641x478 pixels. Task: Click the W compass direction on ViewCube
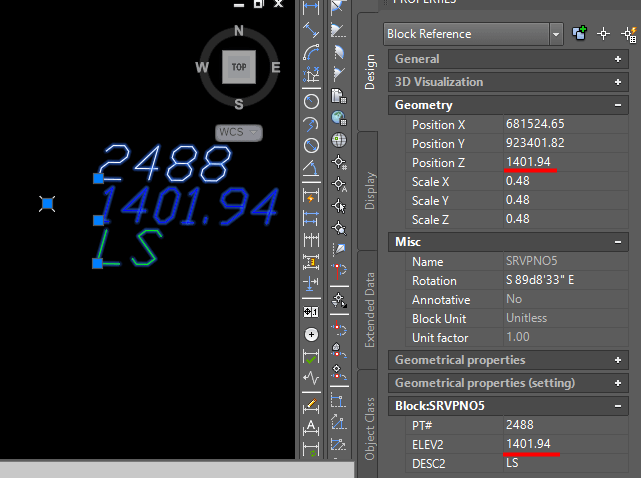(x=202, y=67)
